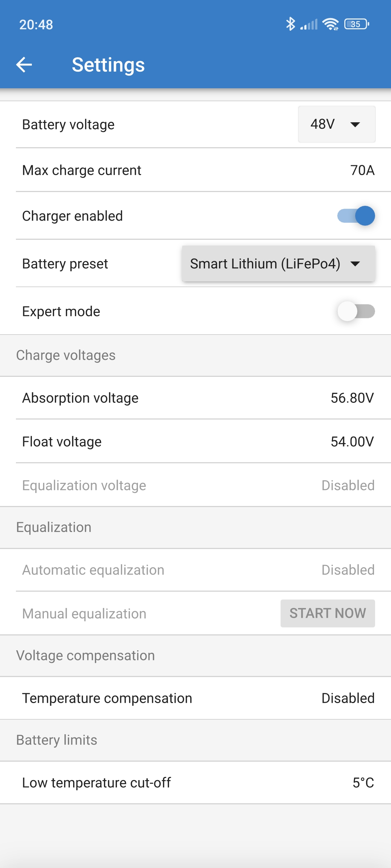Disable the Charger enabled switch
The height and width of the screenshot is (868, 391).
pyautogui.click(x=356, y=216)
